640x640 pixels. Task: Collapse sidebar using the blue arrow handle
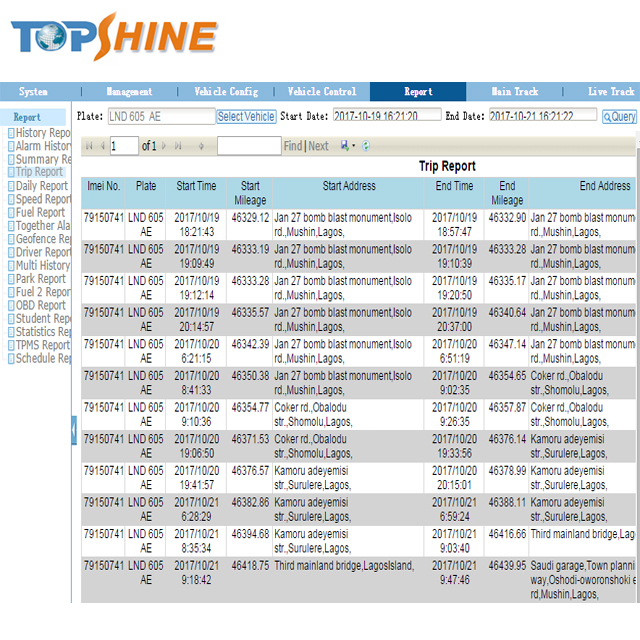pyautogui.click(x=74, y=430)
